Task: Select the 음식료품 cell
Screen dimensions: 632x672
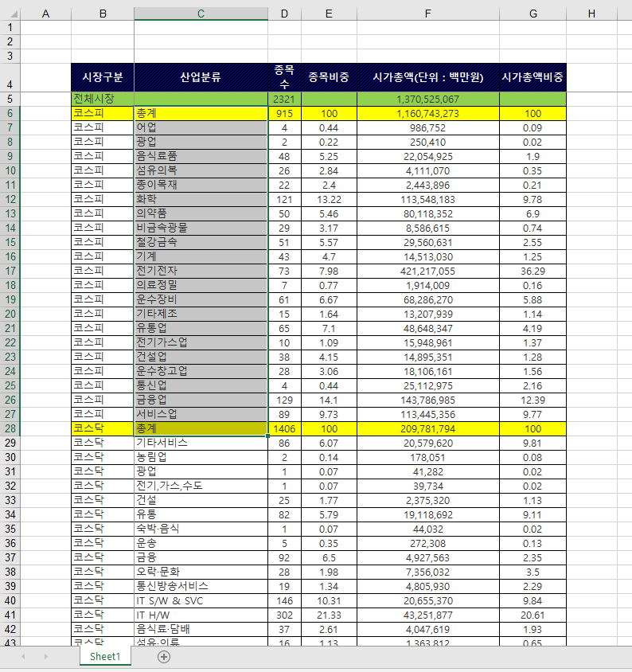Action: pyautogui.click(x=201, y=156)
